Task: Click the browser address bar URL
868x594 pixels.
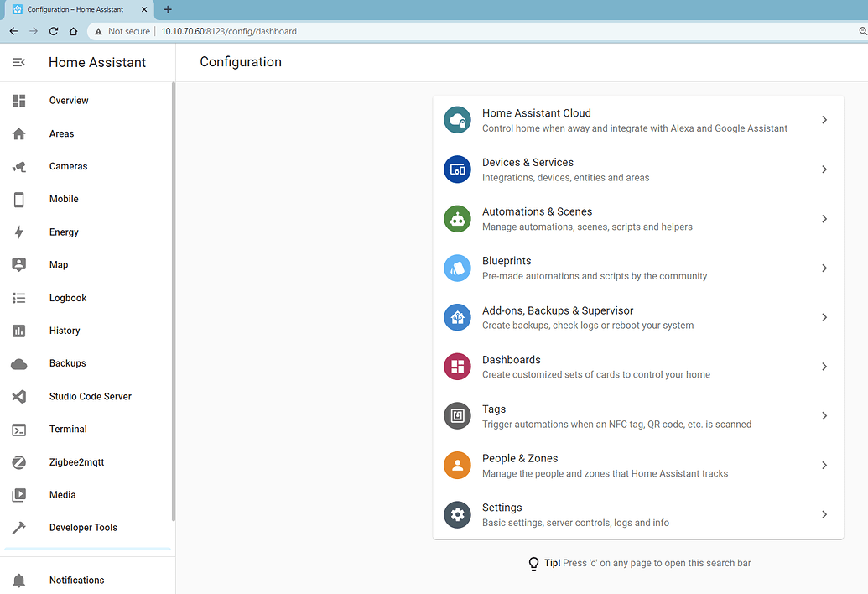Action: (229, 32)
